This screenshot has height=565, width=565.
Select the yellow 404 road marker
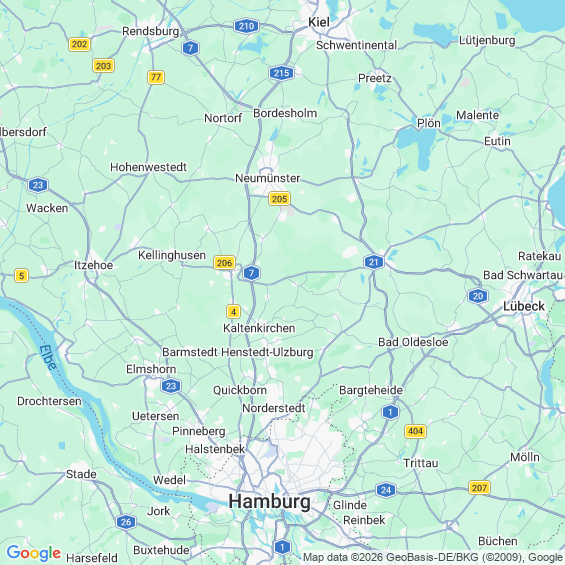[x=415, y=431]
